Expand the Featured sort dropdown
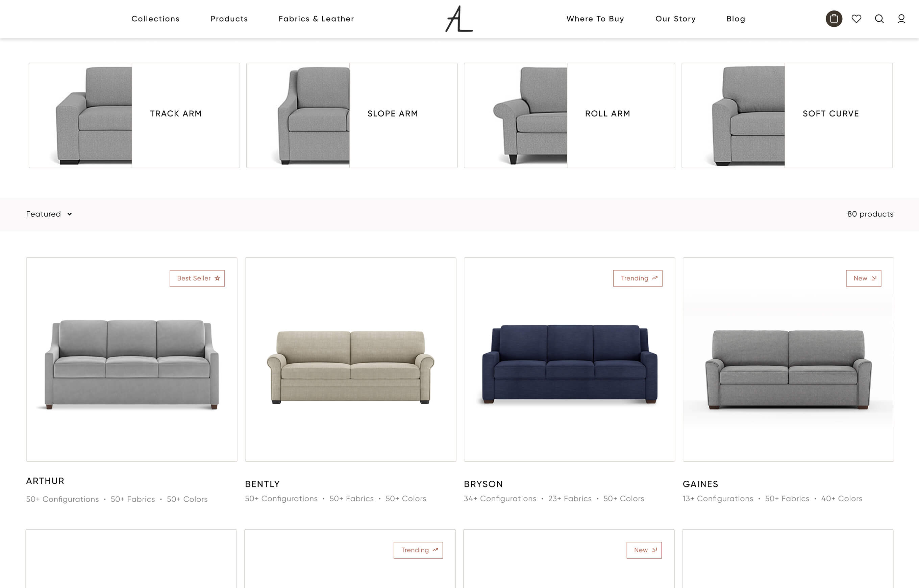The image size is (919, 588). pyautogui.click(x=49, y=214)
